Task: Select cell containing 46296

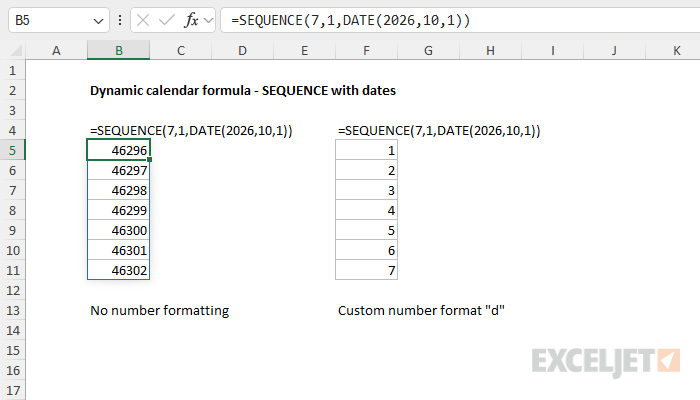Action: click(119, 150)
